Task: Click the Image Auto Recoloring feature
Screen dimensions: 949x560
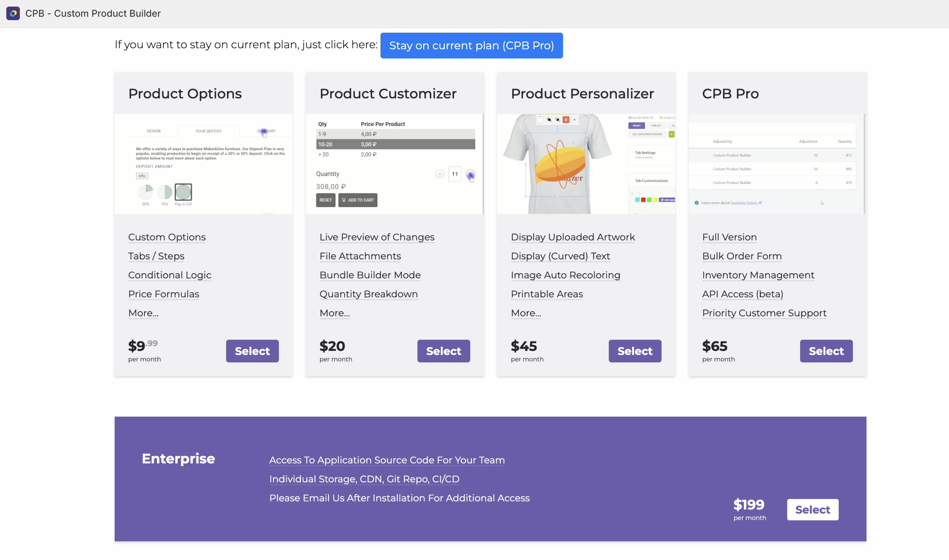Action: pyautogui.click(x=566, y=275)
